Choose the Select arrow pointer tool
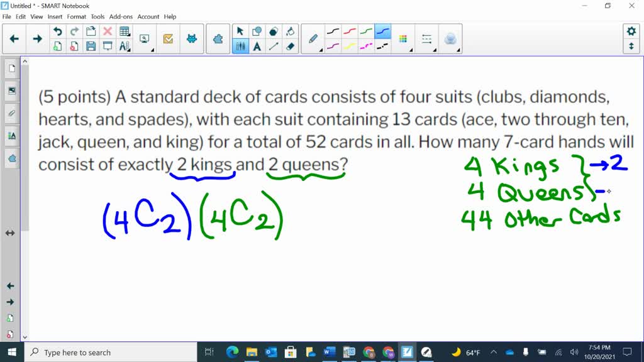 tap(240, 31)
